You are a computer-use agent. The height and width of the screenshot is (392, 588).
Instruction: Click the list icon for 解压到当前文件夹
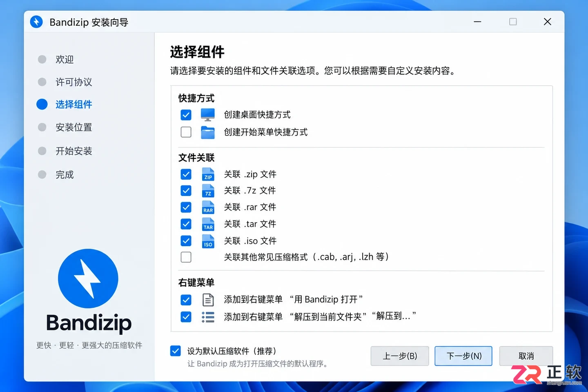(x=208, y=317)
